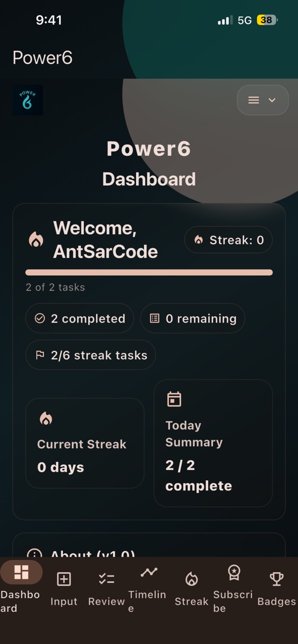The image size is (298, 644).
Task: Tap the Power6 logo image
Action: pos(27,100)
